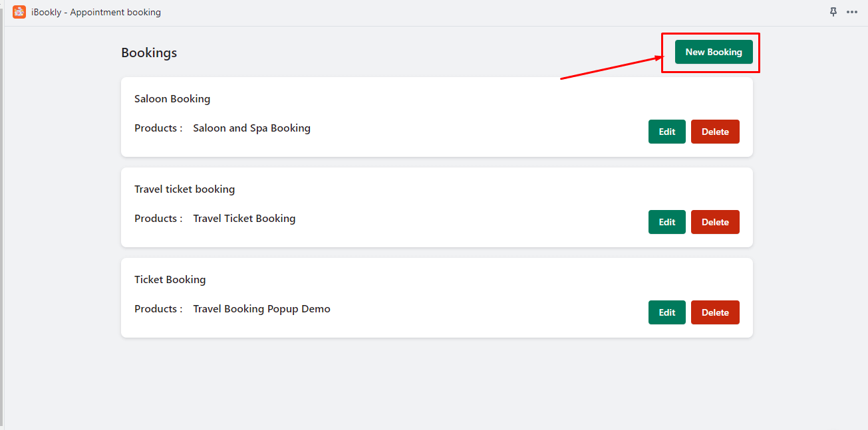Edit the Ticket Booking entry
The height and width of the screenshot is (430, 868).
tap(666, 312)
